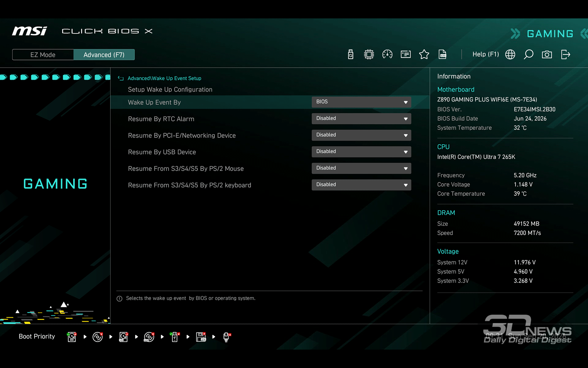Open the M-Flash USB drive icon
The width and height of the screenshot is (588, 368).
(x=351, y=54)
